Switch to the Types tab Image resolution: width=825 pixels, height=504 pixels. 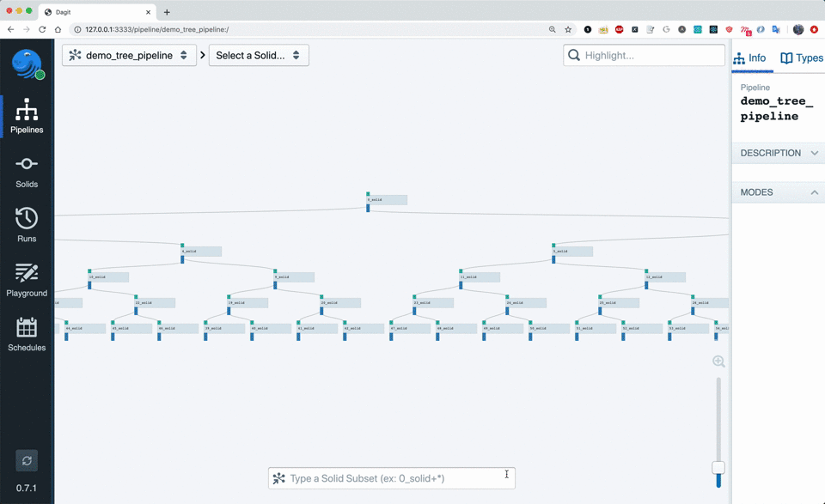[x=801, y=58]
